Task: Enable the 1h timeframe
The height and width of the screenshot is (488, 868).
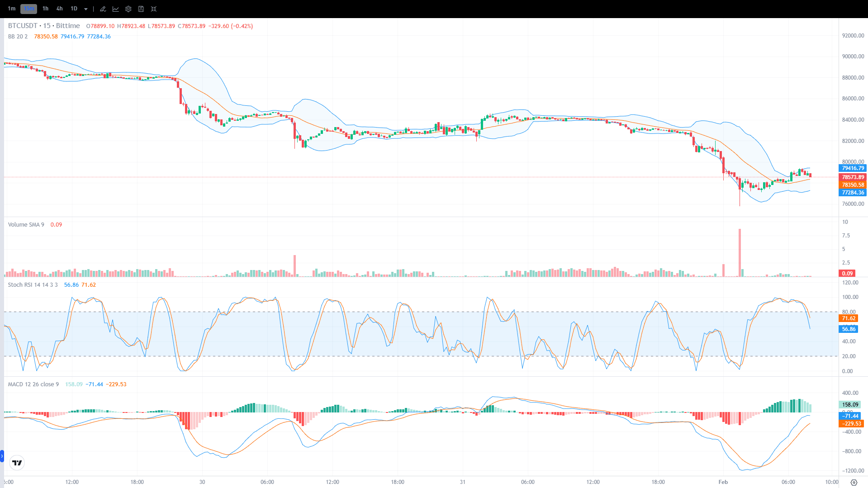Action: click(45, 9)
